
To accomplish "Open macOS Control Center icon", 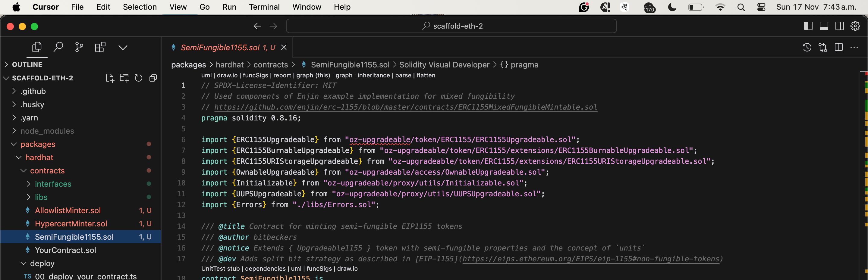I will point(761,7).
